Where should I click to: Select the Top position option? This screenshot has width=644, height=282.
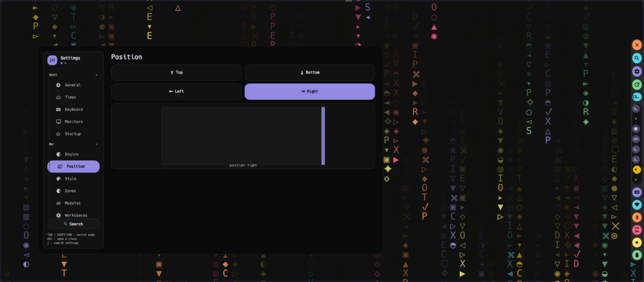pyautogui.click(x=176, y=72)
